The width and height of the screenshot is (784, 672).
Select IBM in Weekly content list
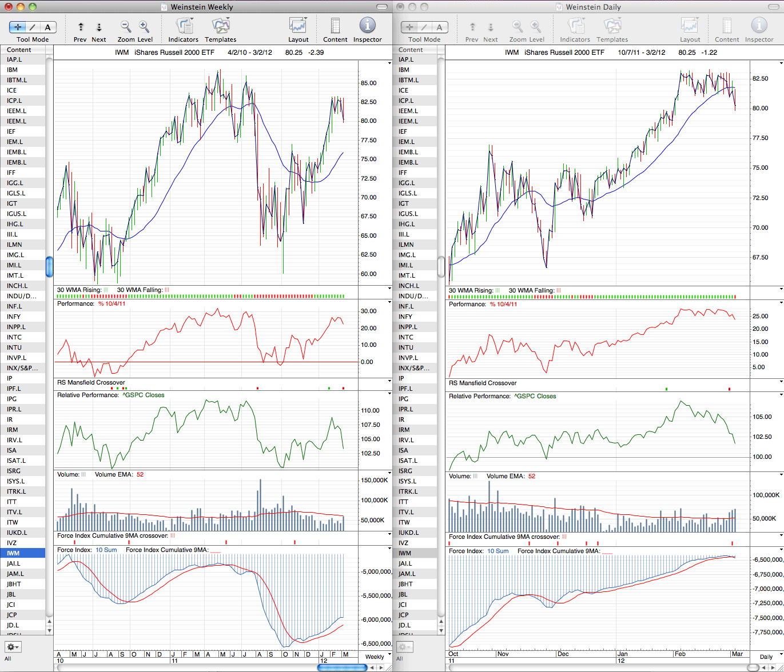click(23, 70)
